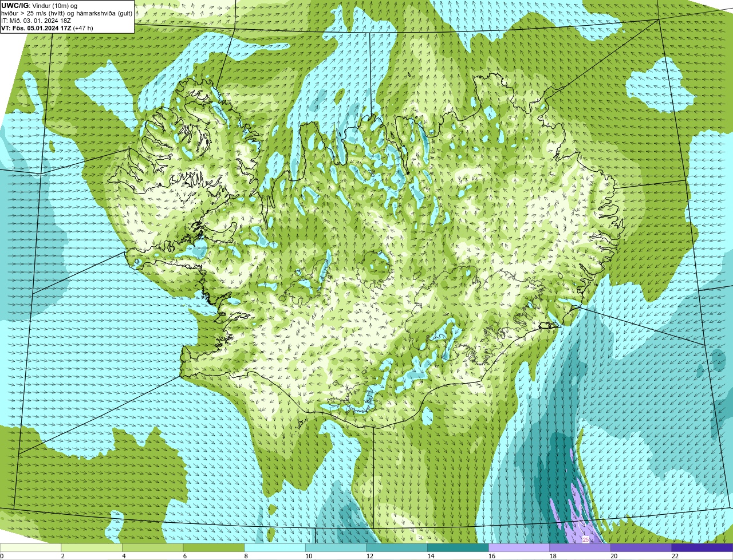Click the 10–12 m/s light teal legend swatch

click(x=336, y=547)
